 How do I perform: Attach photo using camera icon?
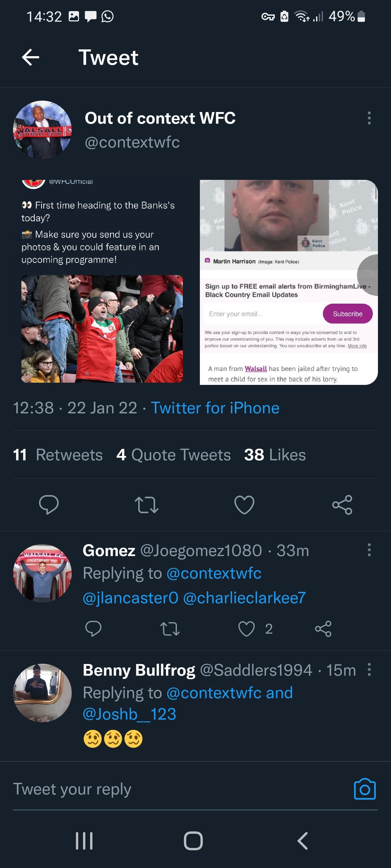pyautogui.click(x=365, y=789)
